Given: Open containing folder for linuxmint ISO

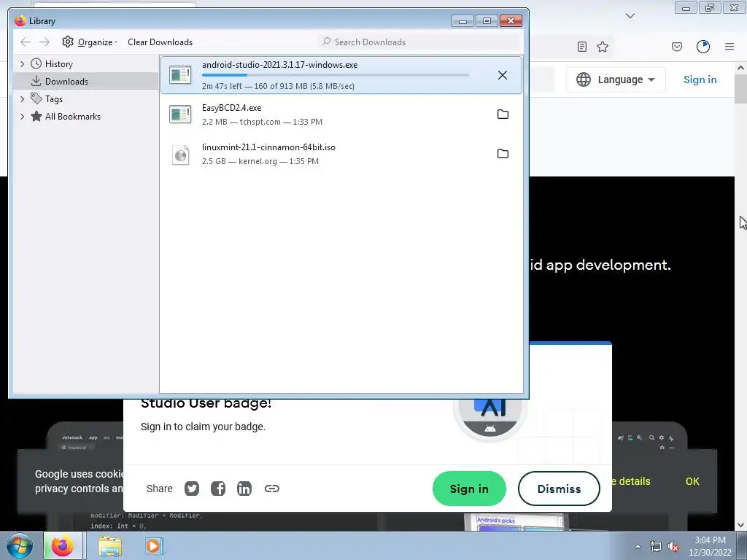Looking at the screenshot, I should click(503, 153).
